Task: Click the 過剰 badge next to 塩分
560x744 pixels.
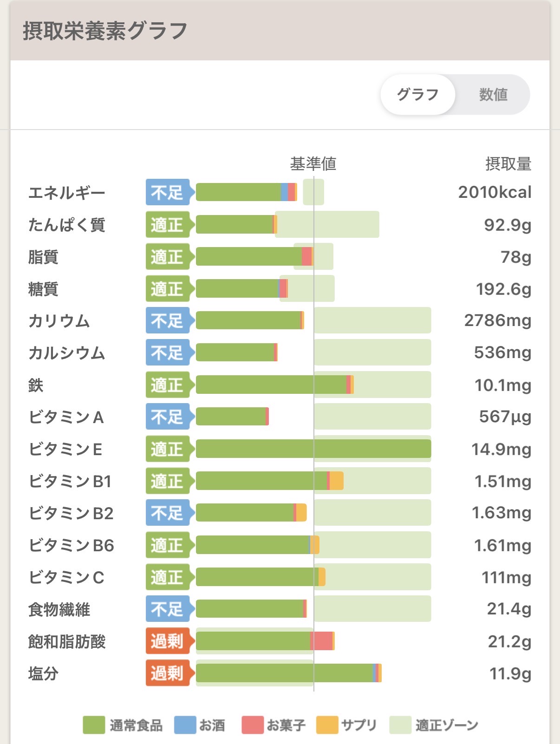Action: [167, 673]
